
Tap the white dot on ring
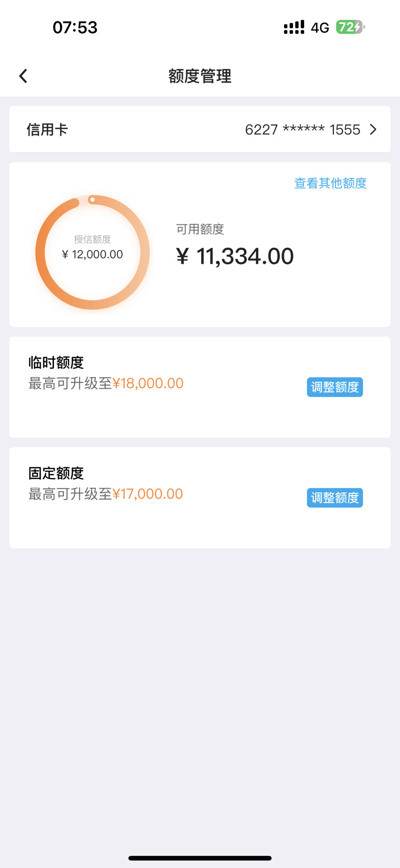(x=93, y=200)
